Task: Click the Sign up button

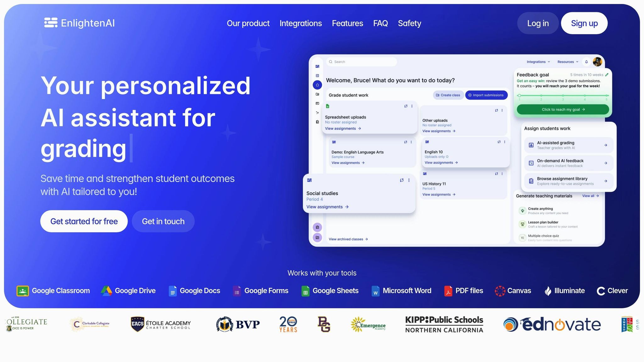Action: point(584,23)
